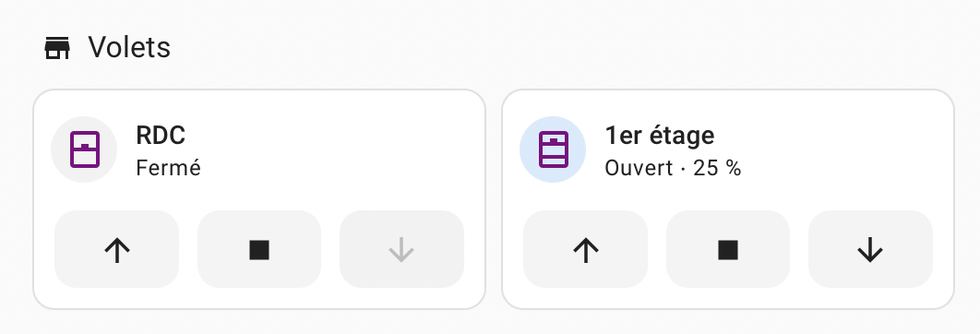Viewport: 980px width, 334px height.
Task: Select the Volets section heading
Action: [129, 48]
